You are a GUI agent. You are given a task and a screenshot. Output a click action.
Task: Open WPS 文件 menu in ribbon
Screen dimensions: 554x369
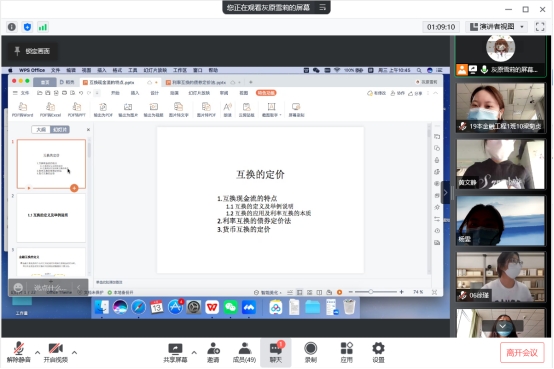coord(21,93)
